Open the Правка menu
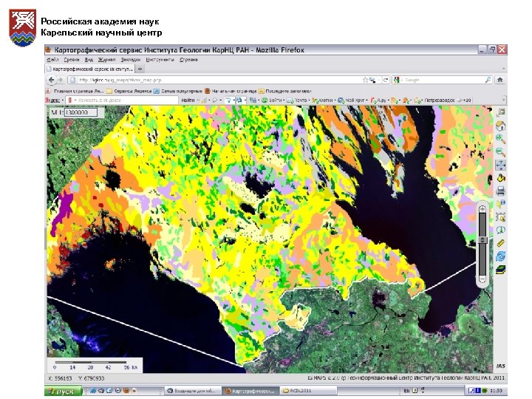532x399 pixels. (x=71, y=60)
